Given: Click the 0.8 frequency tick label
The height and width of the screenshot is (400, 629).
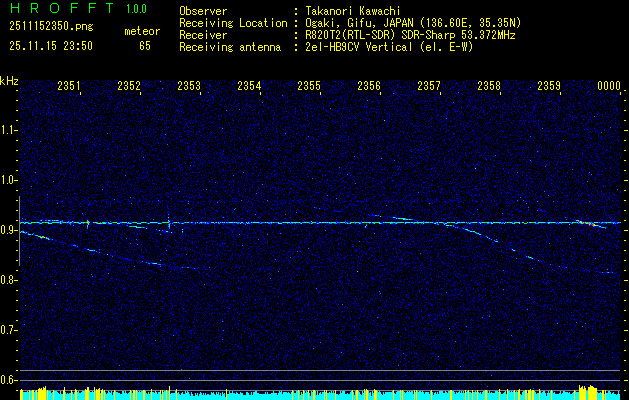Looking at the screenshot, I should click(9, 280).
